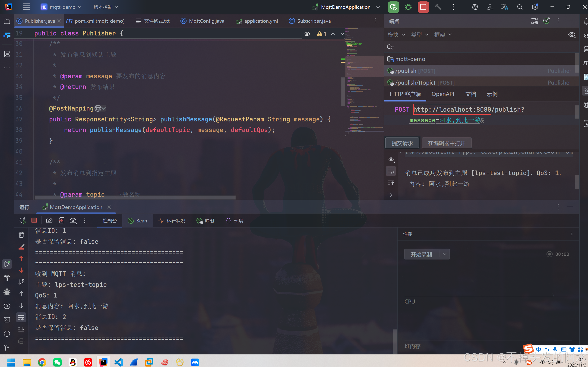Open the Git branch tool window icon
This screenshot has width=588, height=367.
click(7, 348)
